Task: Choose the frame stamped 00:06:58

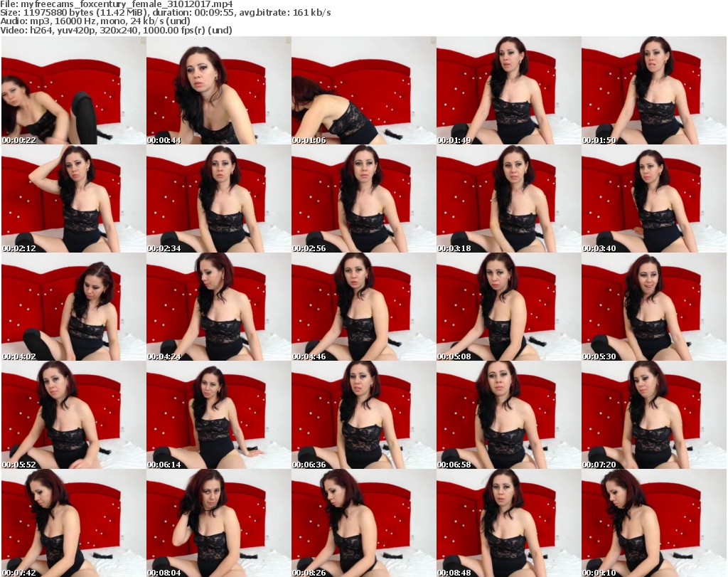Action: click(x=508, y=415)
